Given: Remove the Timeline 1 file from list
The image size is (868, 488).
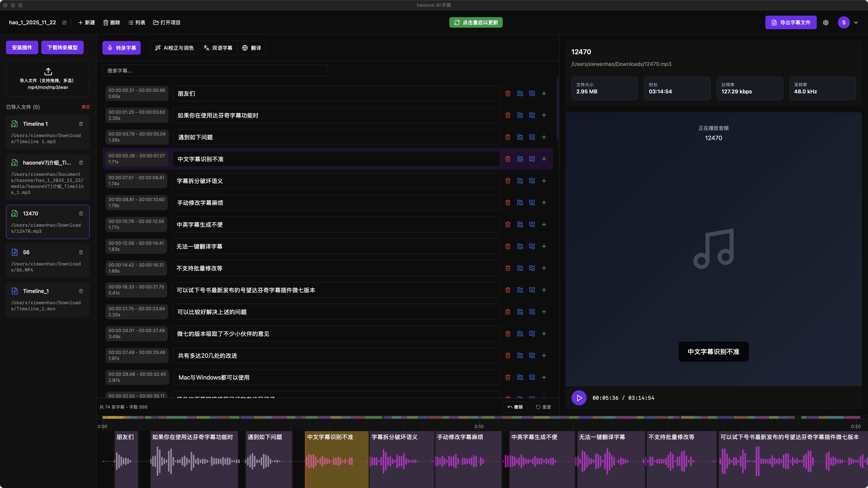Looking at the screenshot, I should point(81,124).
